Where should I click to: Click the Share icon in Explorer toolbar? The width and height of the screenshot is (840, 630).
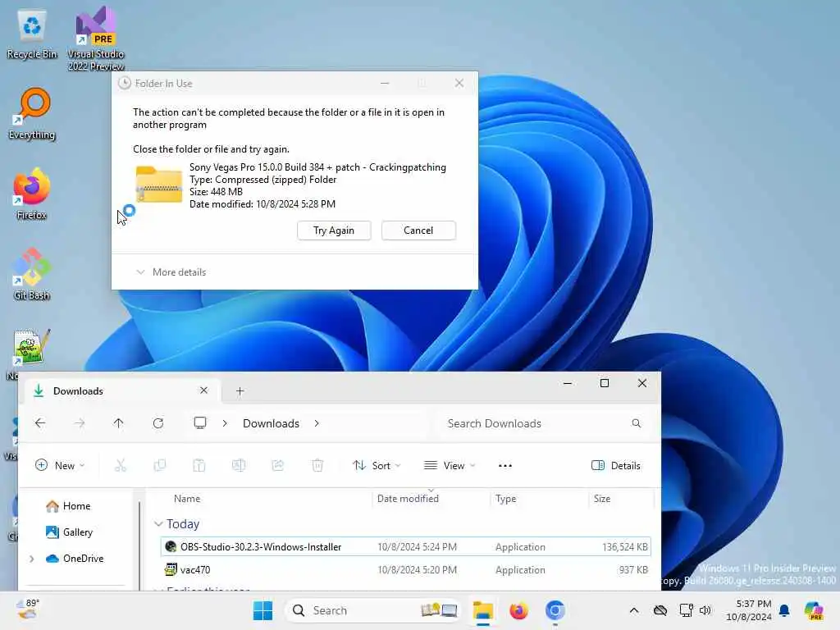point(278,466)
